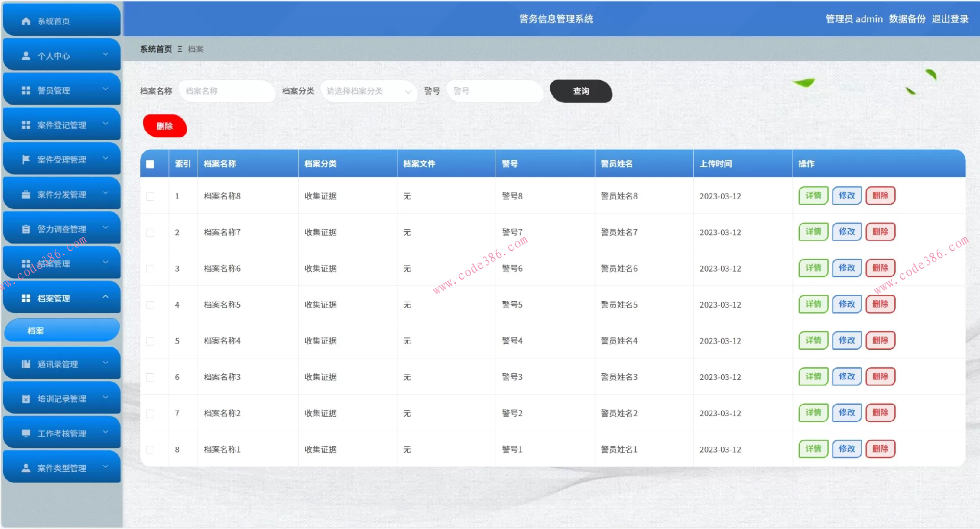Click the 培训记录管理 calendar icon
This screenshot has height=529, width=980.
(x=25, y=398)
